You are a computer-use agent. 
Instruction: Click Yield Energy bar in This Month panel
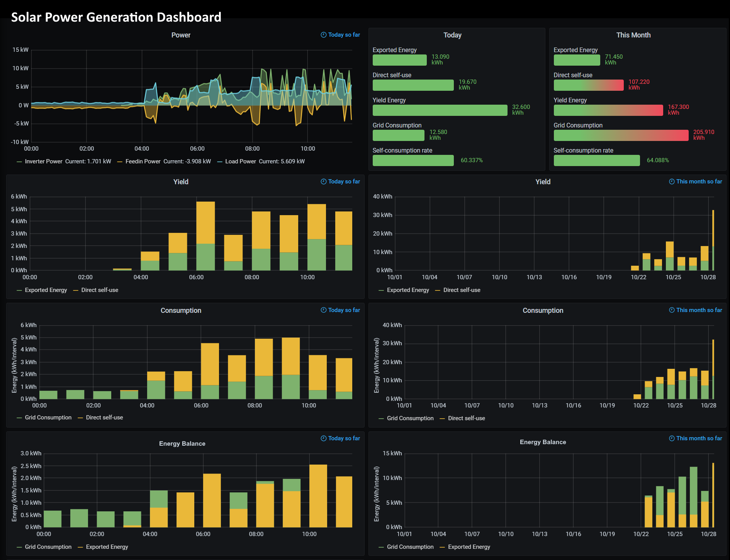[x=608, y=110]
